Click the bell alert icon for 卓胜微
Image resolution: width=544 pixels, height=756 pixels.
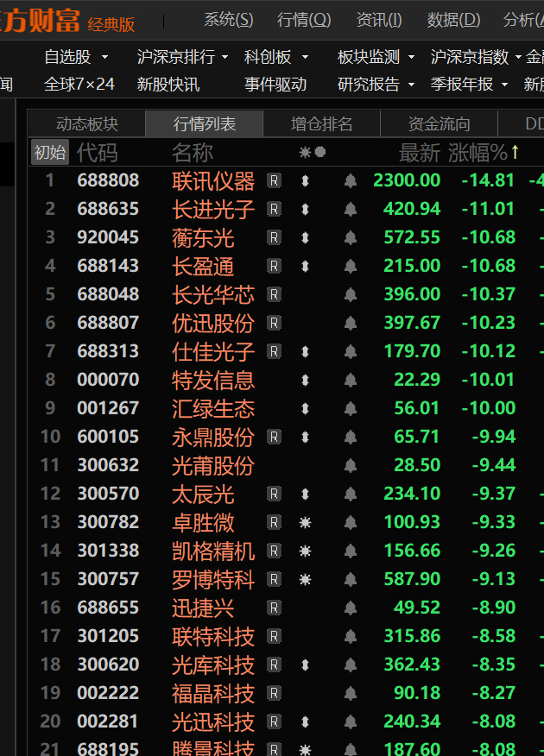point(351,522)
